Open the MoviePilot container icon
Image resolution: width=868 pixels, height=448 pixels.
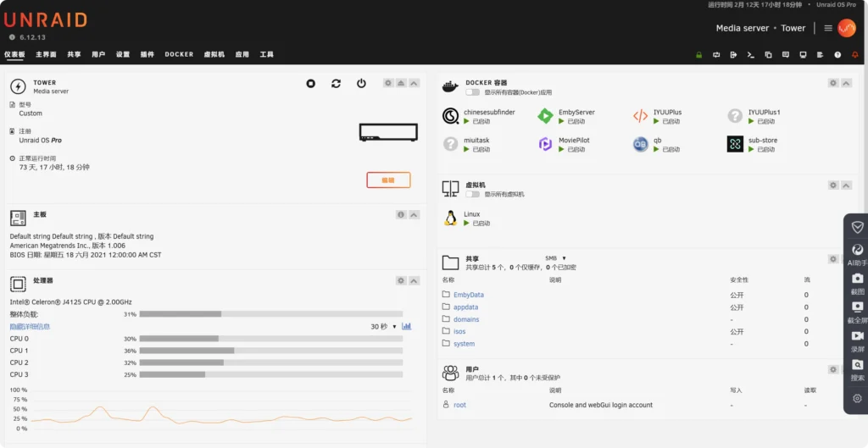545,144
